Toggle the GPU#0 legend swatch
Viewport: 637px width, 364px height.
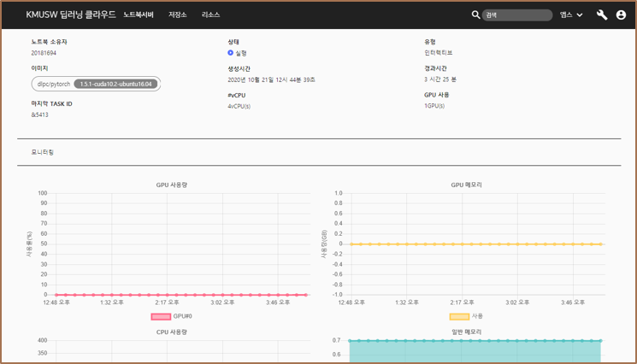[x=161, y=316]
